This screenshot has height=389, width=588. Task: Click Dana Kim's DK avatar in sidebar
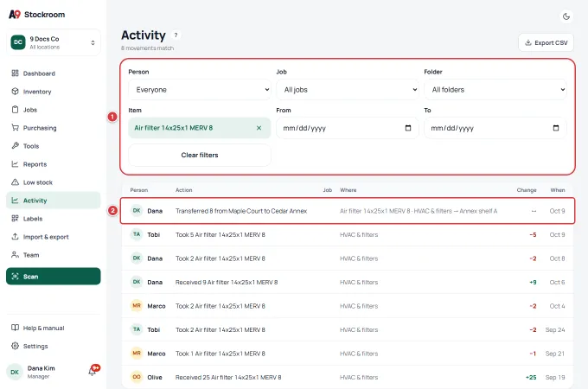15,372
